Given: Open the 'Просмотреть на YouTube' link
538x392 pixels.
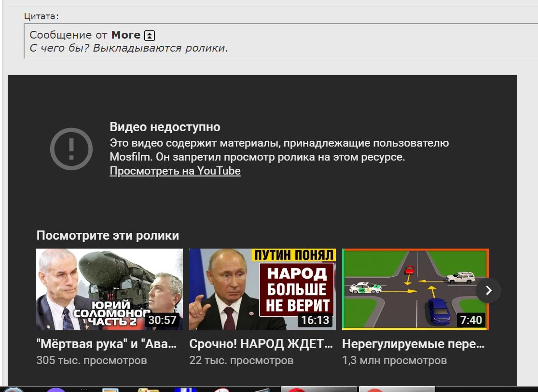Looking at the screenshot, I should [x=175, y=171].
